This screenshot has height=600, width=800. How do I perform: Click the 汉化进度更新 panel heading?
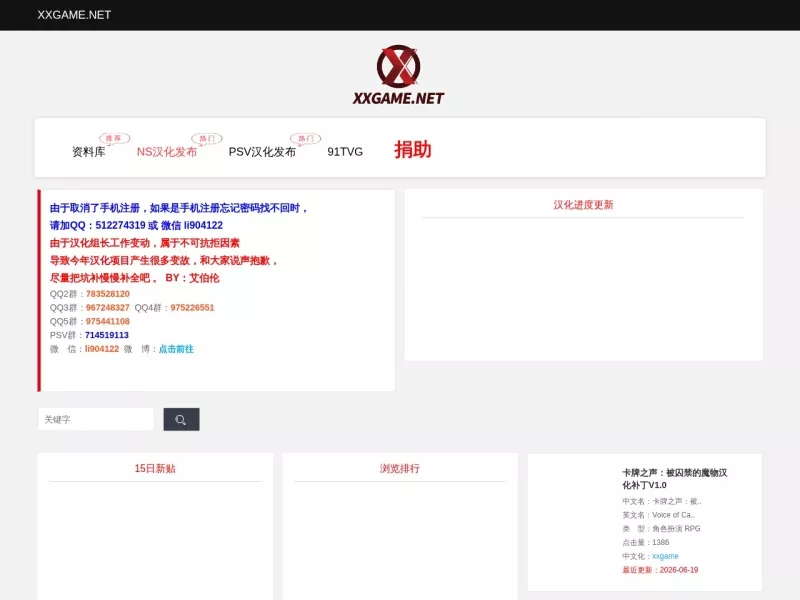(583, 205)
